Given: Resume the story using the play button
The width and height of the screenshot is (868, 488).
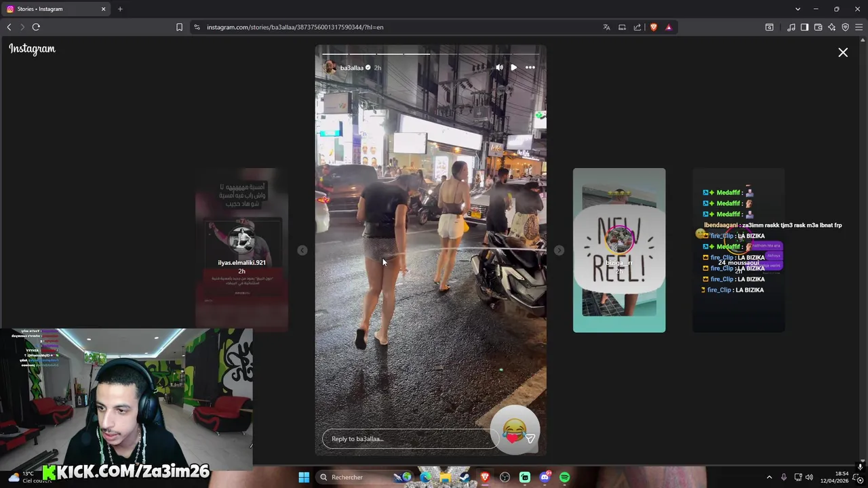Looking at the screenshot, I should click(x=514, y=67).
